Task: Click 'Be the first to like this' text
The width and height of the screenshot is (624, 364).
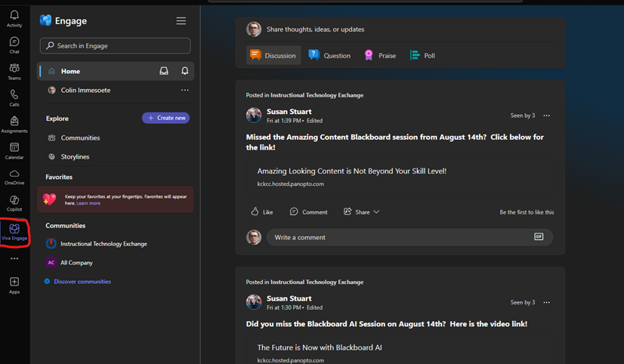Action: 527,212
